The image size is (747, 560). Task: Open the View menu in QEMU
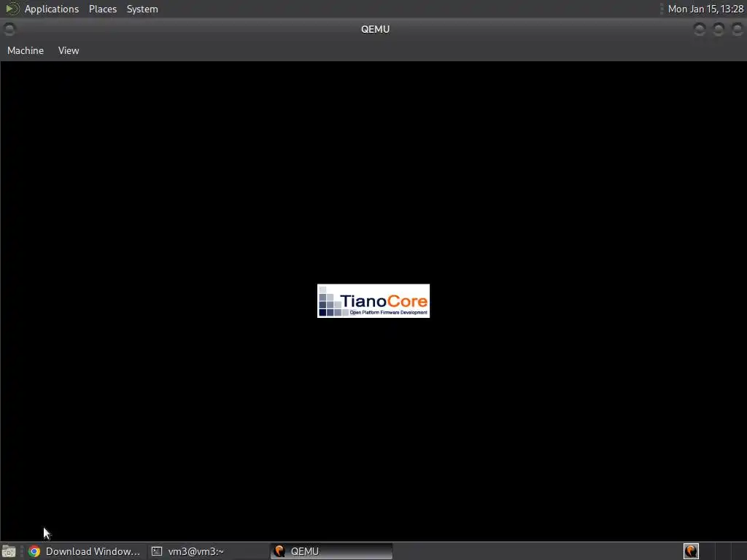pos(69,50)
